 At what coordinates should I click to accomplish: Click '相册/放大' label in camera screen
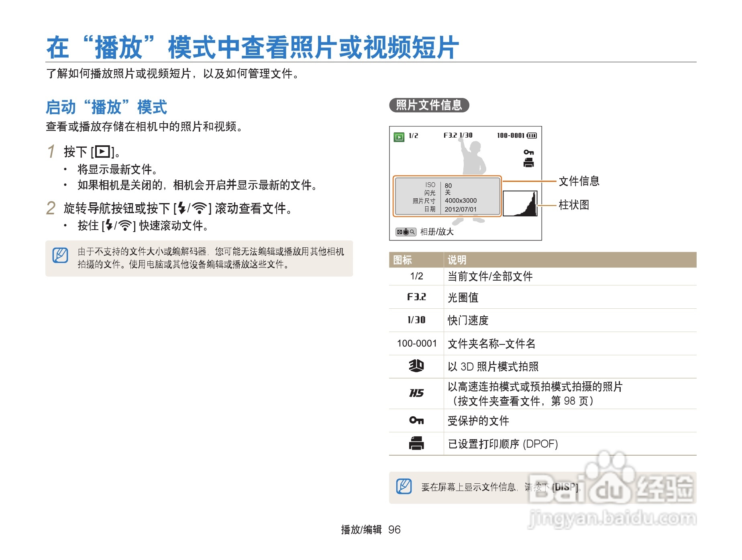(x=437, y=232)
